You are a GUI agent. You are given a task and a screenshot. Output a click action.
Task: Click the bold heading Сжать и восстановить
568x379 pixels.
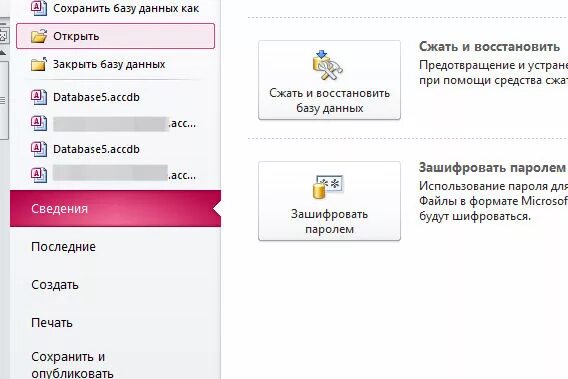coord(489,47)
